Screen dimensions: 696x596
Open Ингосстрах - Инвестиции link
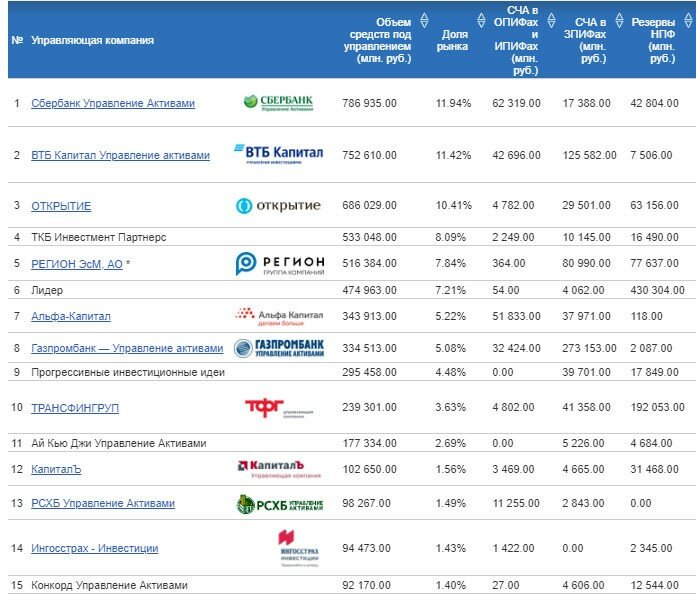tap(94, 548)
